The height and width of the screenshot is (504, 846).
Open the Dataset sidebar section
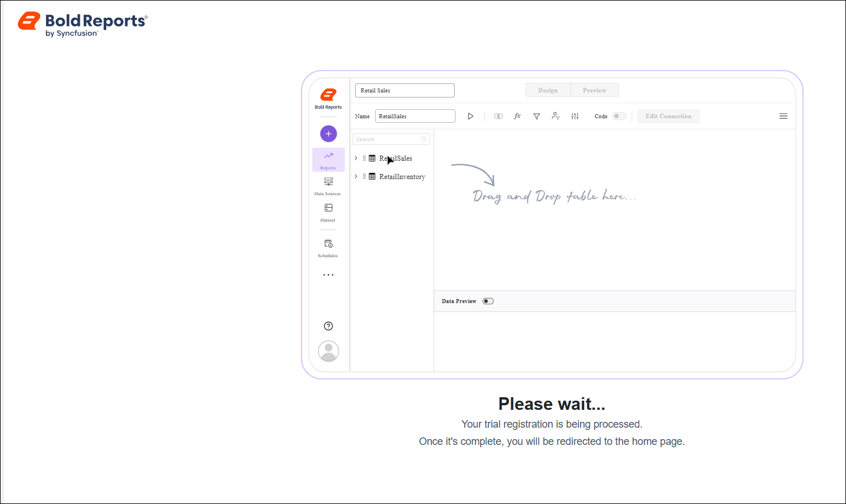click(328, 212)
